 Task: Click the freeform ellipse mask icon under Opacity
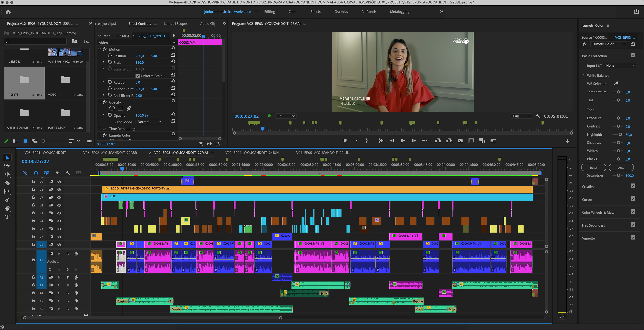112,108
